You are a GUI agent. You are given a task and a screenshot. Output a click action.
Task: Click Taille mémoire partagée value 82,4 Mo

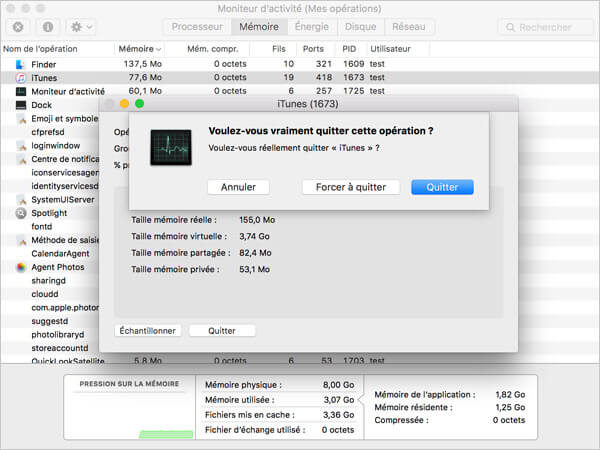point(255,253)
